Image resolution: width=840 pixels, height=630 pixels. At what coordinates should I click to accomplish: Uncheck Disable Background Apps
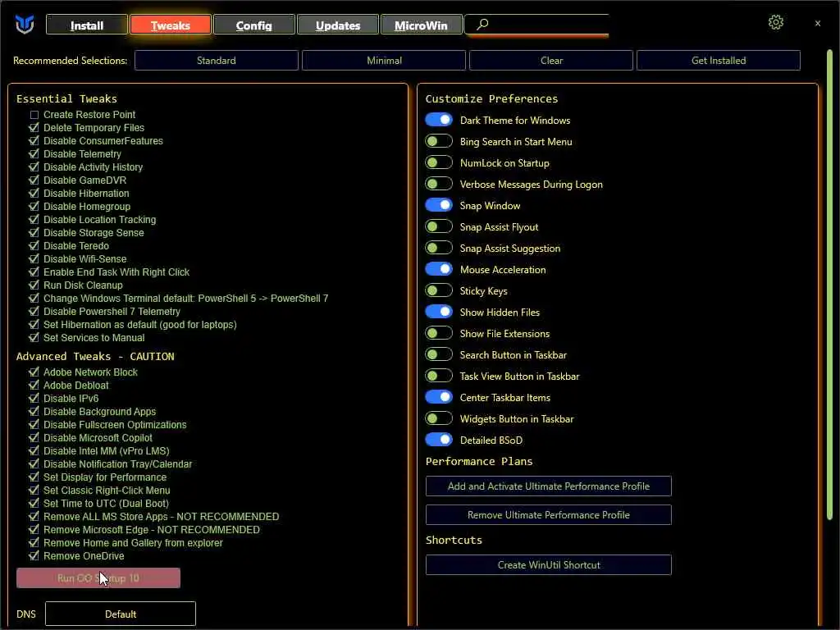tap(34, 412)
